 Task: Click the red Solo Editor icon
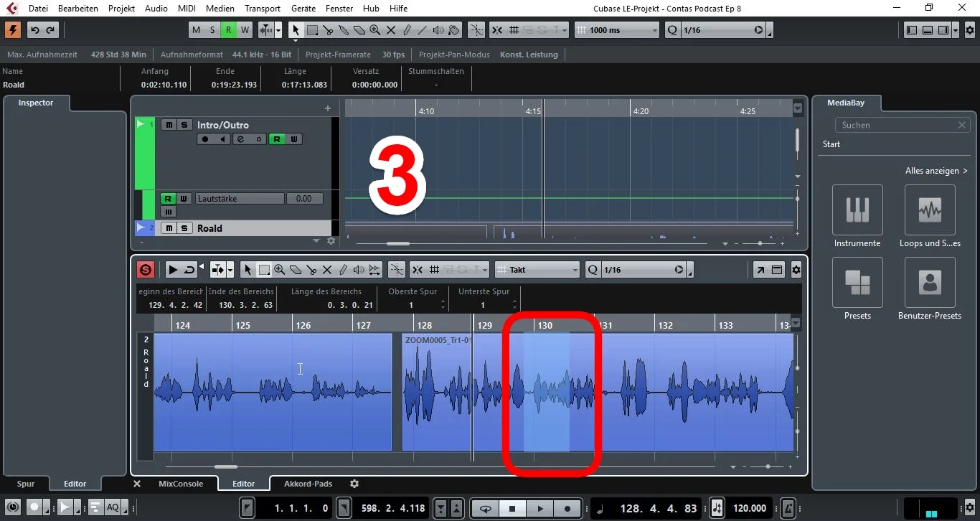(x=146, y=270)
